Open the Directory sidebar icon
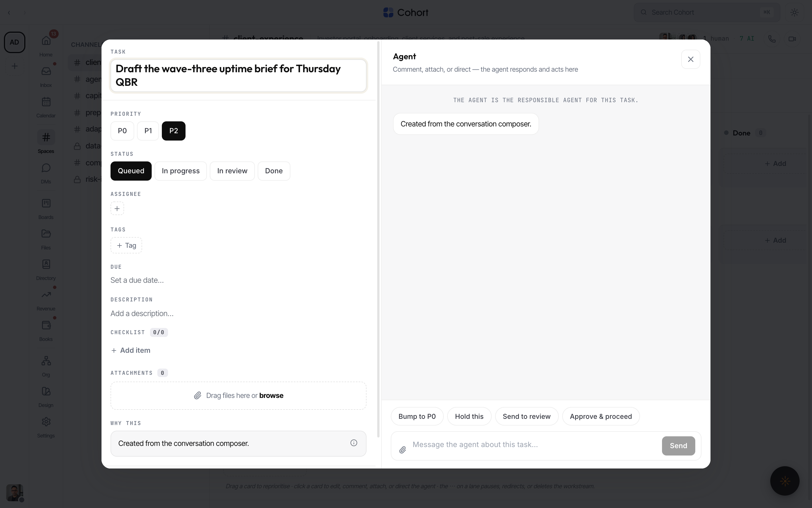The image size is (812, 508). [46, 264]
